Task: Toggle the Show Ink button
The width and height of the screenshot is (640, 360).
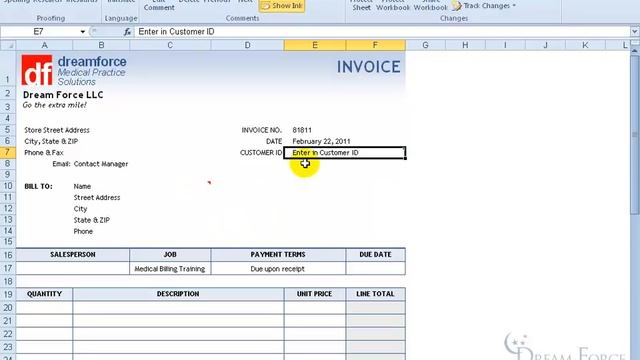Action: (x=282, y=6)
